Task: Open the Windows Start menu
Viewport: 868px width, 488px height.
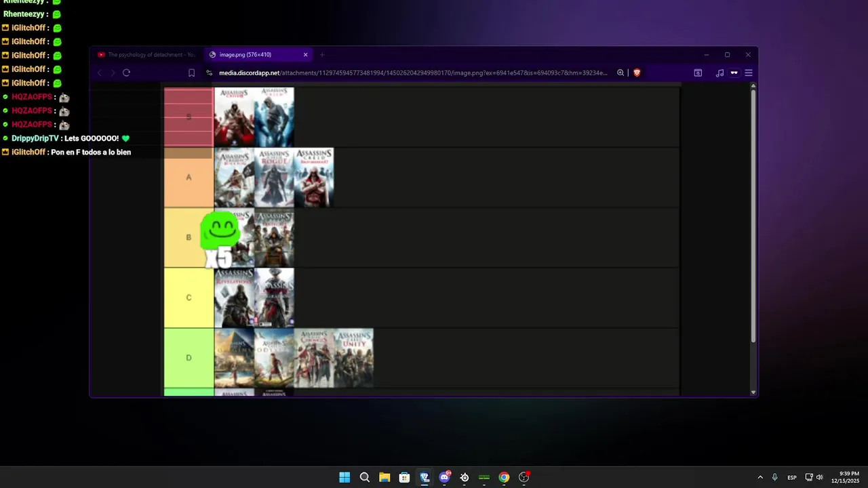Action: [344, 477]
